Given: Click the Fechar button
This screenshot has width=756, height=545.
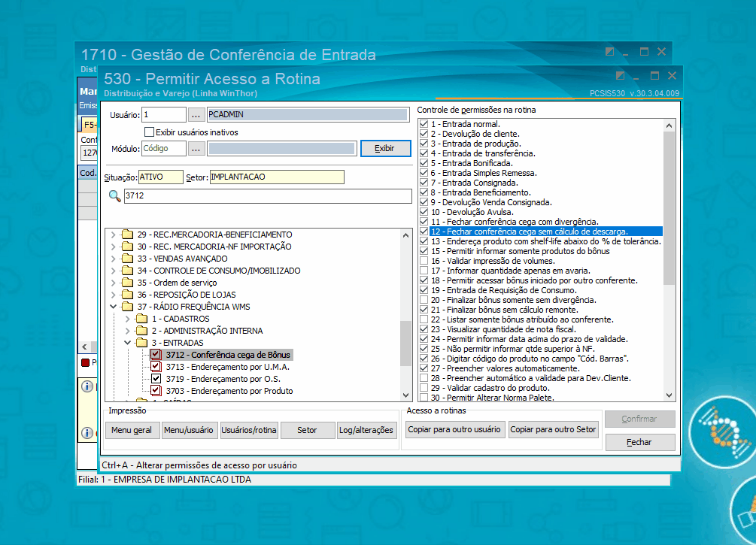Looking at the screenshot, I should tap(639, 442).
